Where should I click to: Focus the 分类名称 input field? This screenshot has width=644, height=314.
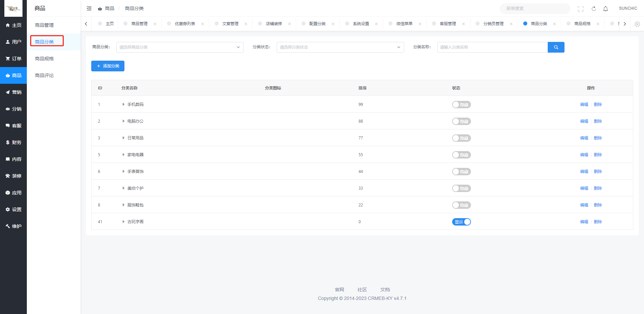[x=492, y=47]
